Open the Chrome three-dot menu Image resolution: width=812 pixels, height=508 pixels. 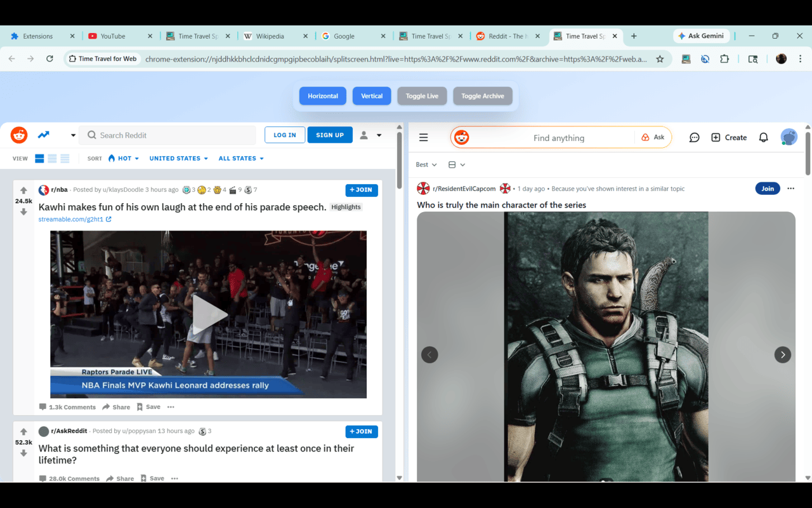[801, 59]
